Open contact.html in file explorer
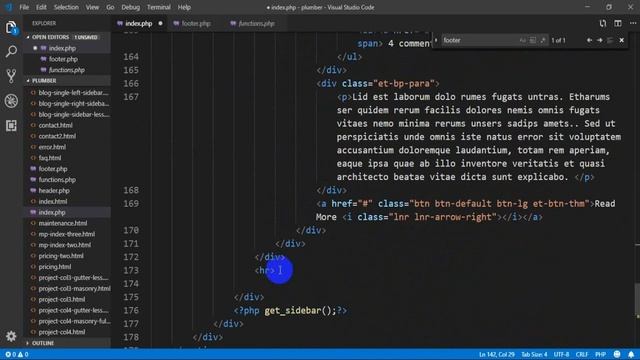The image size is (640, 360). (56, 125)
